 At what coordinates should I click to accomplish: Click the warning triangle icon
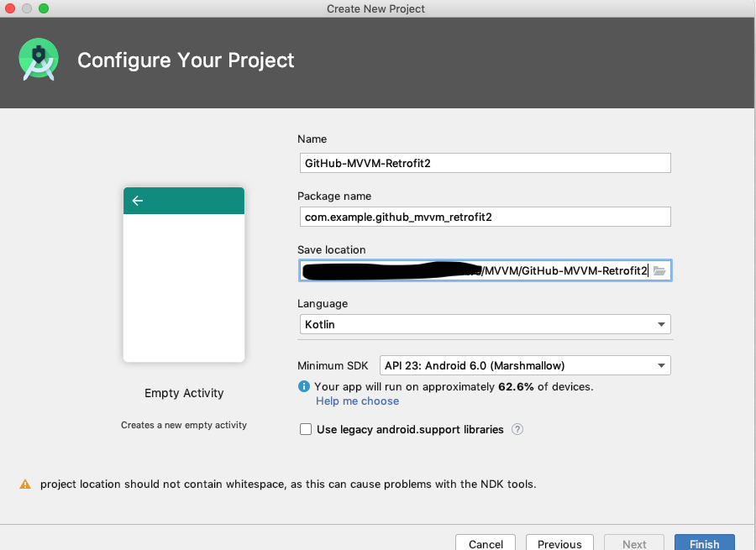tap(25, 484)
